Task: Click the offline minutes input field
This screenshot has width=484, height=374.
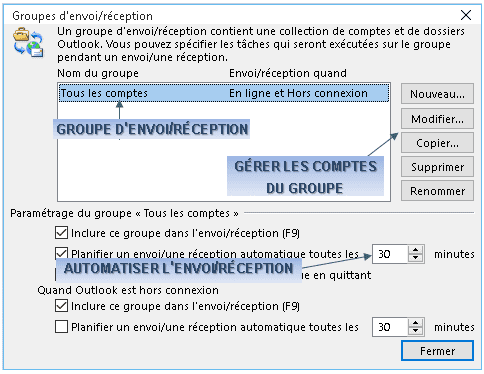Action: [x=390, y=327]
